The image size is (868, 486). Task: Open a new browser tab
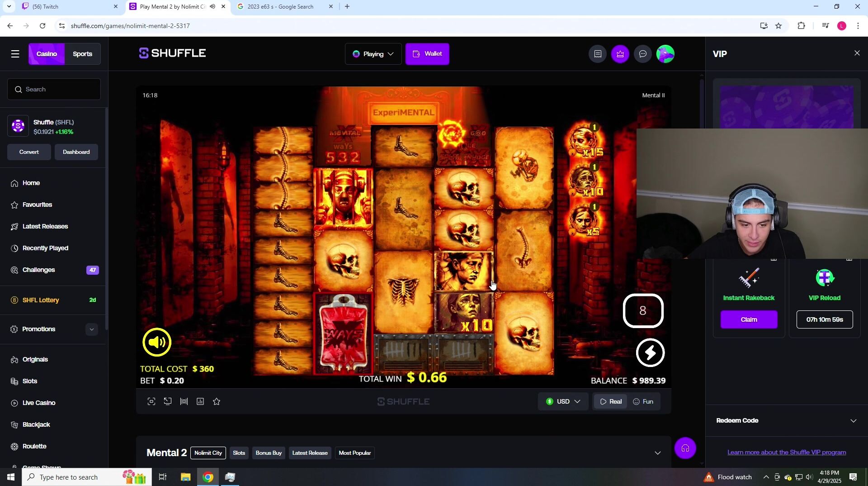coord(347,7)
